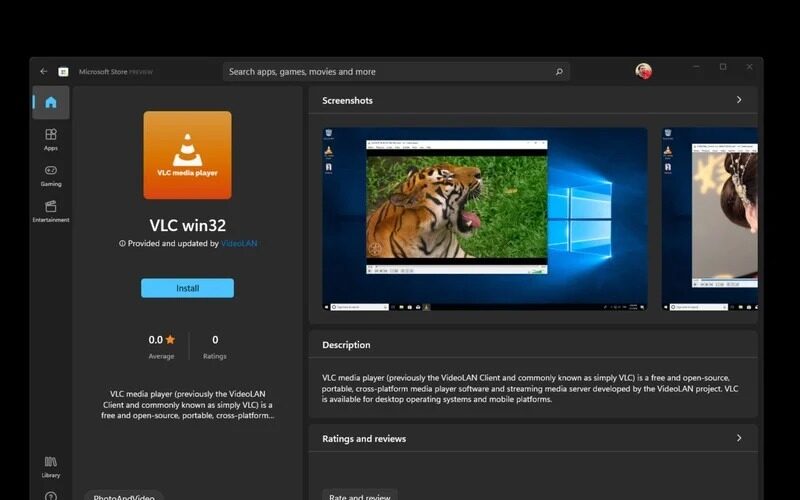The image size is (800, 500).
Task: Click the Microsoft Store logo icon
Action: 63,71
